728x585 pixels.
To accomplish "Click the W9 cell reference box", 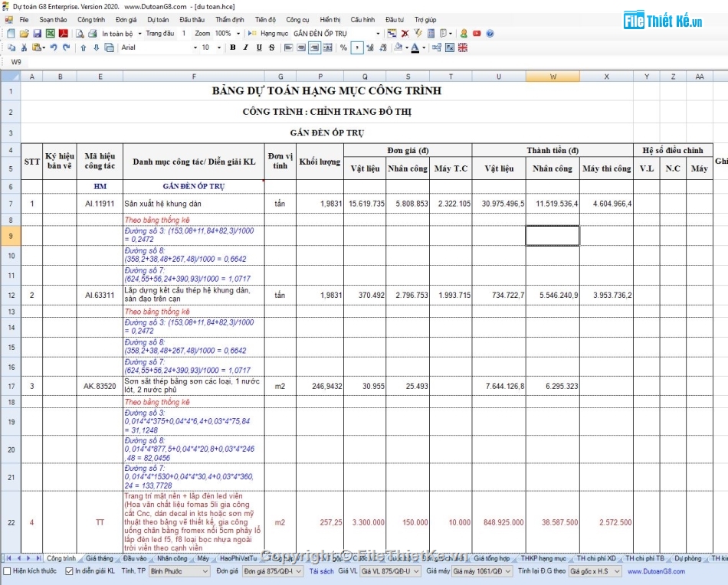I will pos(16,62).
